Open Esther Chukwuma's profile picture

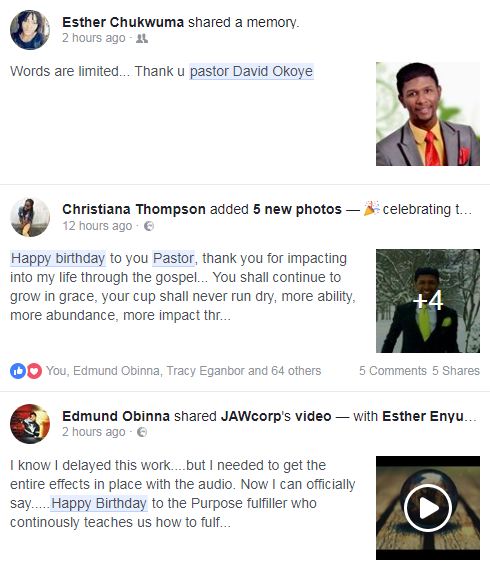point(30,30)
